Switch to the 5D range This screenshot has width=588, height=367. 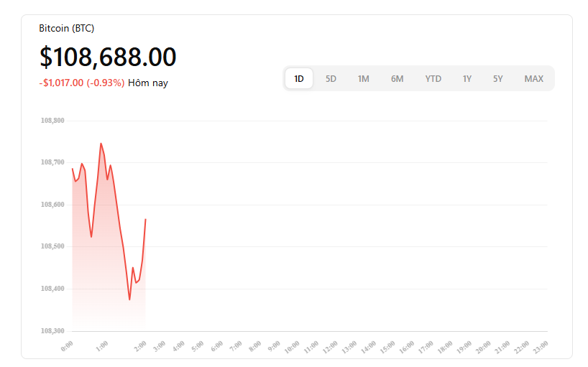click(x=331, y=79)
